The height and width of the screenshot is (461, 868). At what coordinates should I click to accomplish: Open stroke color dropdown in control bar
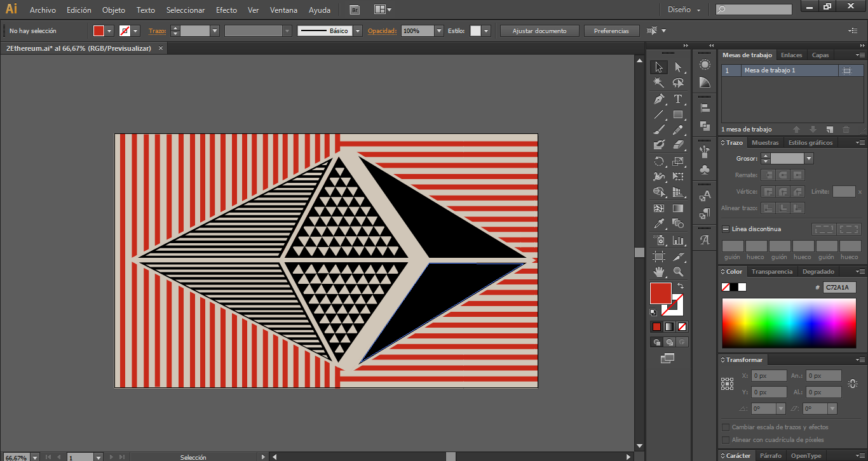tap(136, 30)
